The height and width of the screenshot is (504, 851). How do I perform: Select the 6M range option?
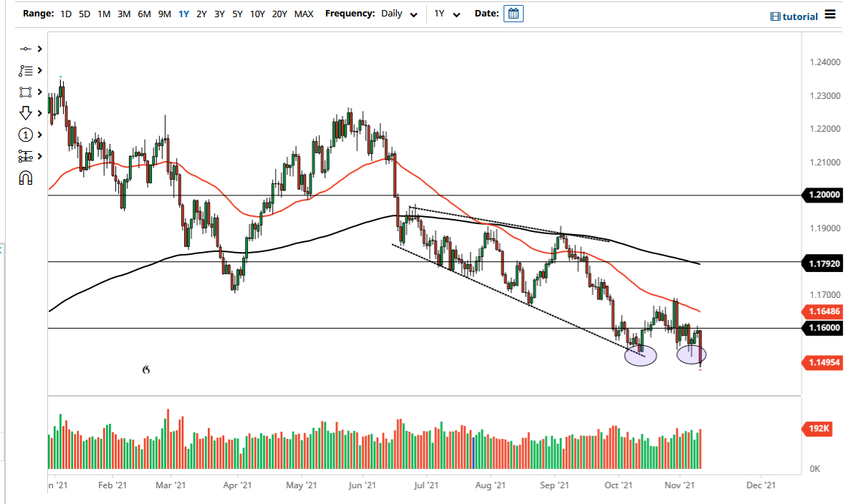144,14
